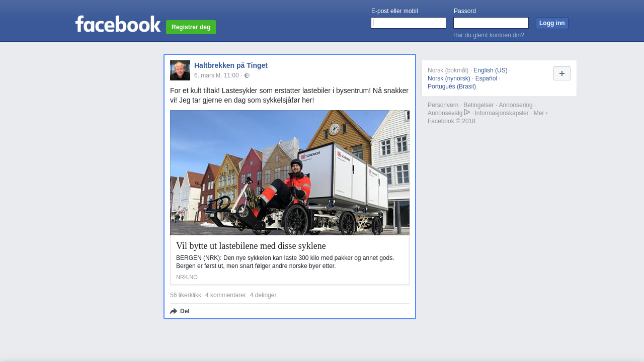Click the plus icon for more languages
The height and width of the screenshot is (362, 644).
click(x=561, y=73)
